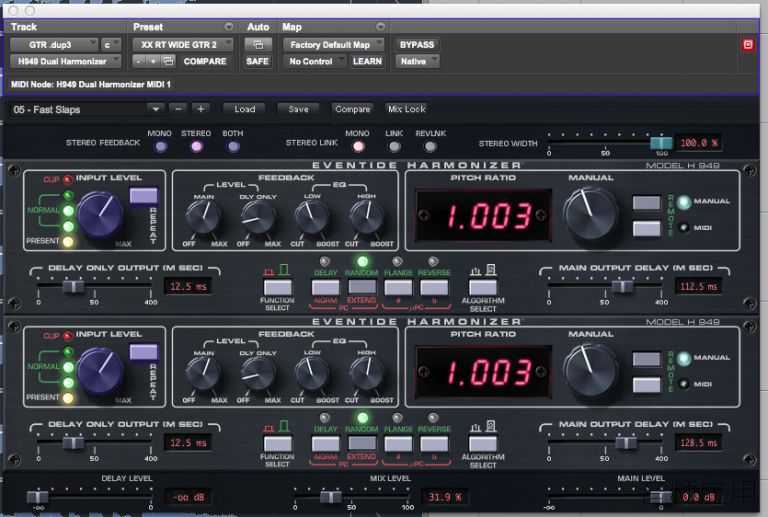Toggle the top unit Random Extend button
Image resolution: width=768 pixels, height=517 pixels.
(362, 287)
